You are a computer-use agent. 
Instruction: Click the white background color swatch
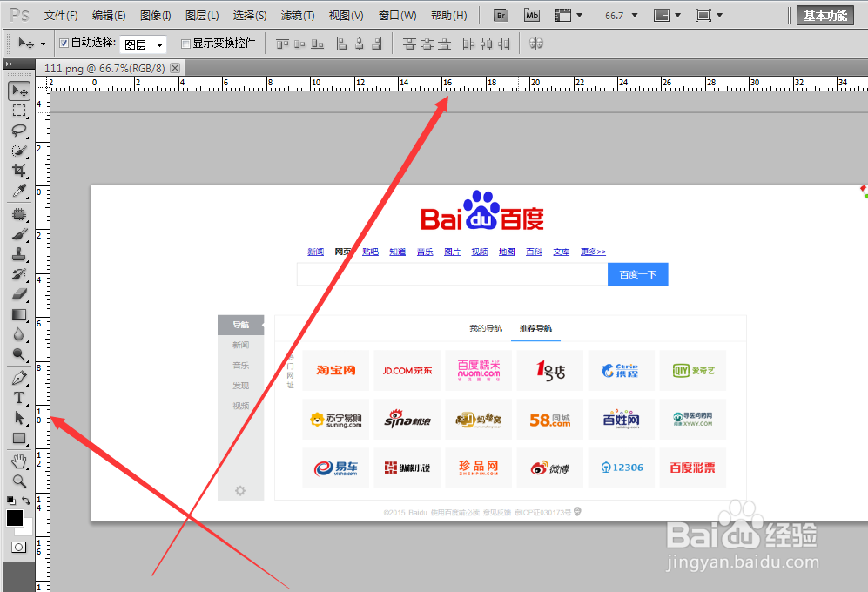28,528
